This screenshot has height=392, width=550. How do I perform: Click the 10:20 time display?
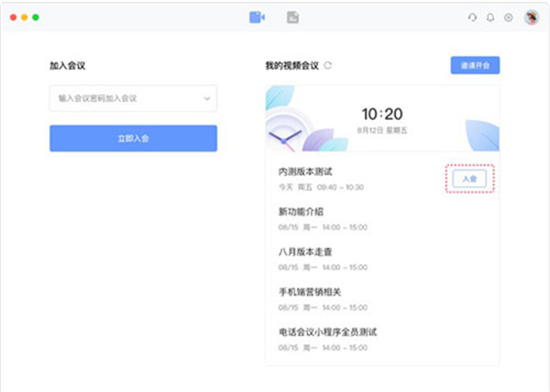(381, 114)
